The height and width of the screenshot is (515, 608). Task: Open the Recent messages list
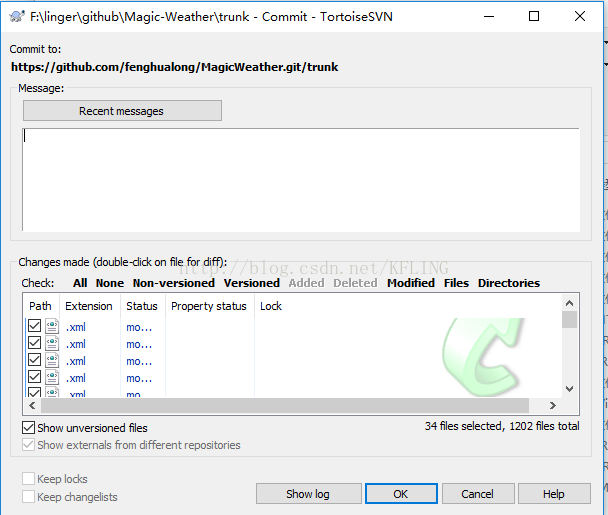coord(122,111)
